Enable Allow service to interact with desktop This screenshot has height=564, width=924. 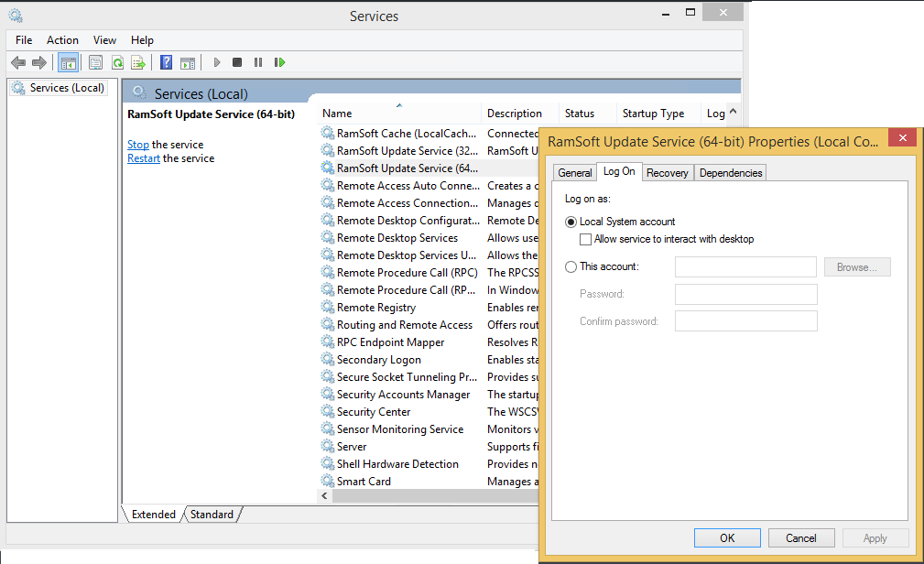click(586, 239)
